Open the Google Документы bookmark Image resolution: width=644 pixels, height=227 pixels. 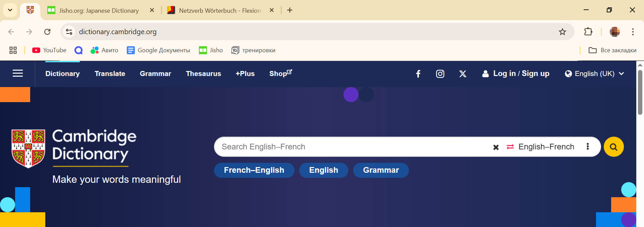coord(158,50)
